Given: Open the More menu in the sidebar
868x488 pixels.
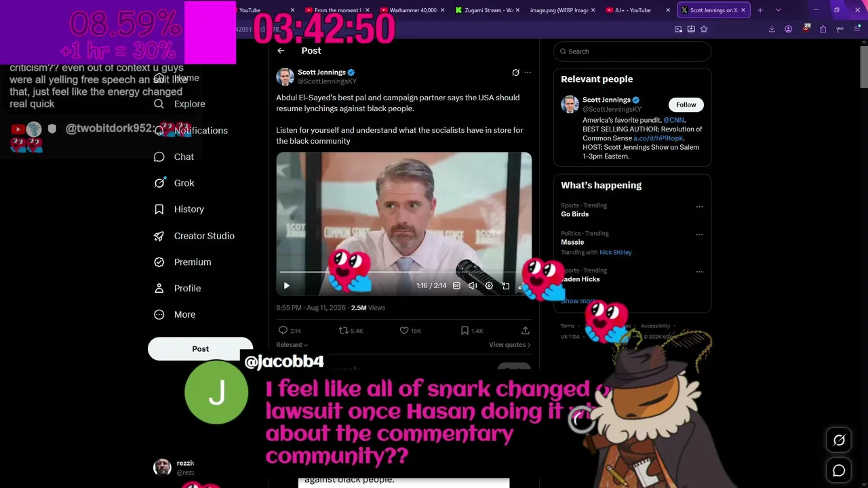Looking at the screenshot, I should click(x=175, y=314).
